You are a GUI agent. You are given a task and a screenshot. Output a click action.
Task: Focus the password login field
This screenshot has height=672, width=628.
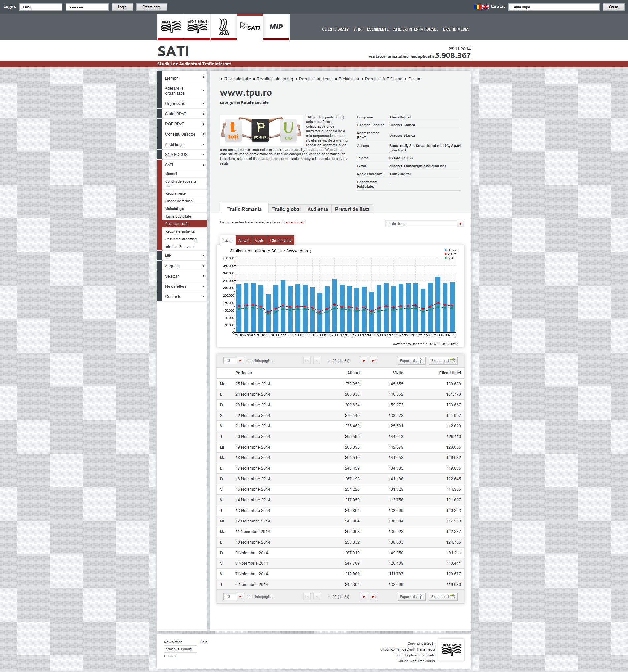tap(87, 7)
